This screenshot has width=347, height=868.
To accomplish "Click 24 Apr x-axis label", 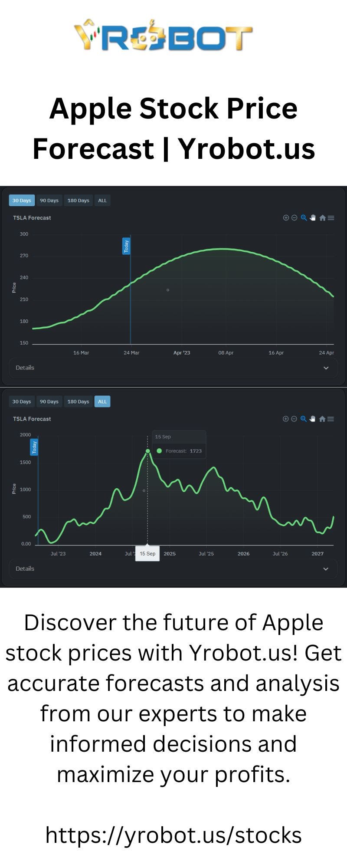I will coord(327,353).
